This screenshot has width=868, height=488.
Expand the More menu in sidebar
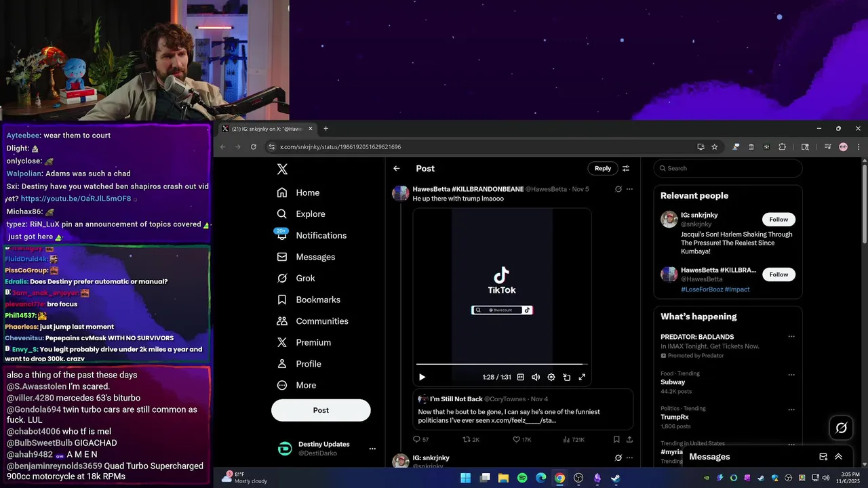tap(296, 385)
